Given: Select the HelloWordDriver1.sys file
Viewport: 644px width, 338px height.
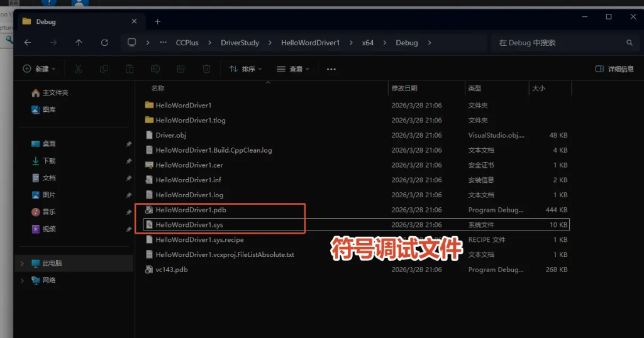Looking at the screenshot, I should [x=356, y=225].
